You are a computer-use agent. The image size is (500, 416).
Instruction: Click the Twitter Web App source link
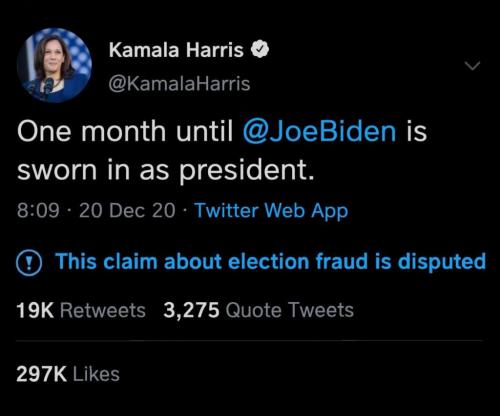(x=271, y=211)
